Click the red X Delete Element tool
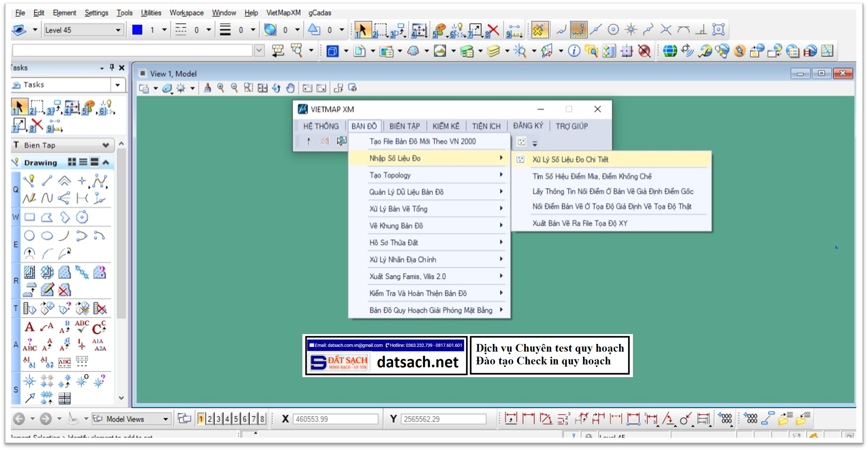 [x=493, y=30]
